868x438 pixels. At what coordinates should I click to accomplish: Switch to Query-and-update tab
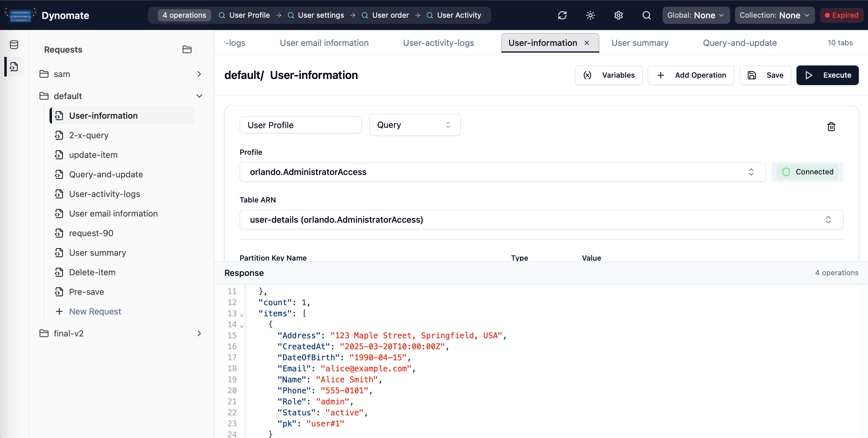[740, 43]
